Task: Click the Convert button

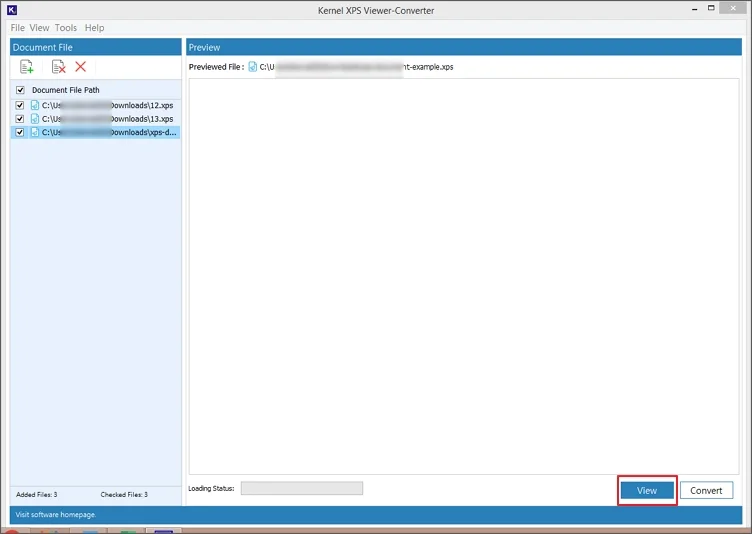Action: pos(706,490)
